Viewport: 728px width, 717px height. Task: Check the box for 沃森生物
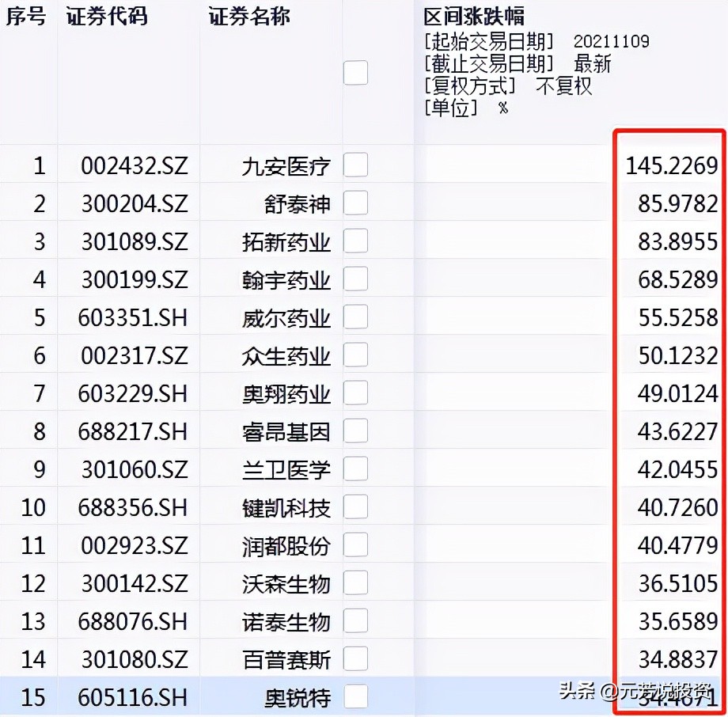[x=355, y=582]
